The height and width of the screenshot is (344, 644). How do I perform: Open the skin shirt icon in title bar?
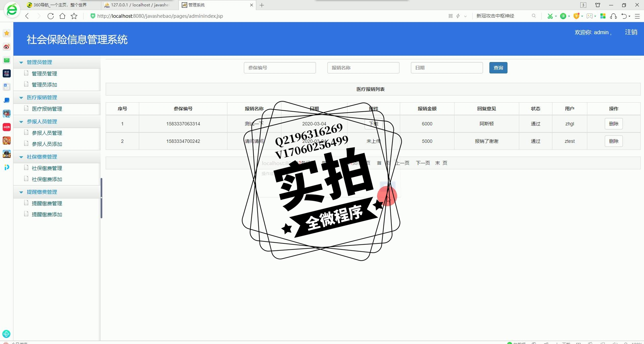(x=598, y=5)
